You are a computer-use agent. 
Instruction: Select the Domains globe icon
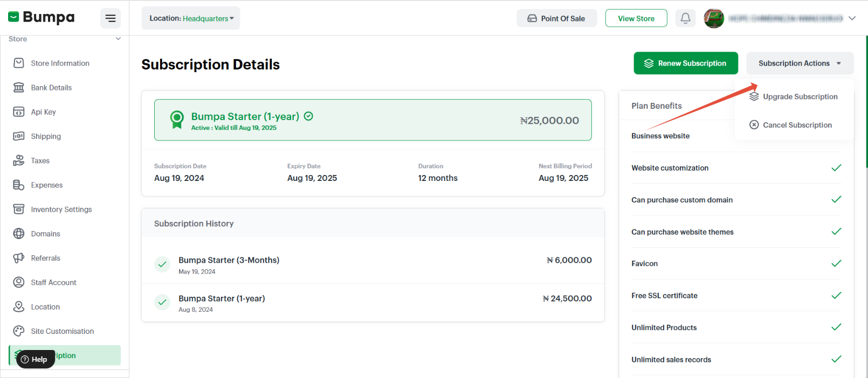(19, 234)
